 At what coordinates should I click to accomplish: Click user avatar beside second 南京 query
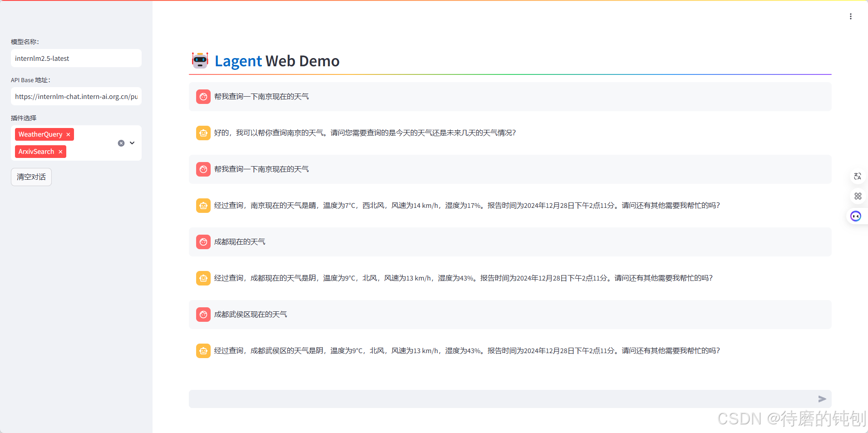pos(203,169)
